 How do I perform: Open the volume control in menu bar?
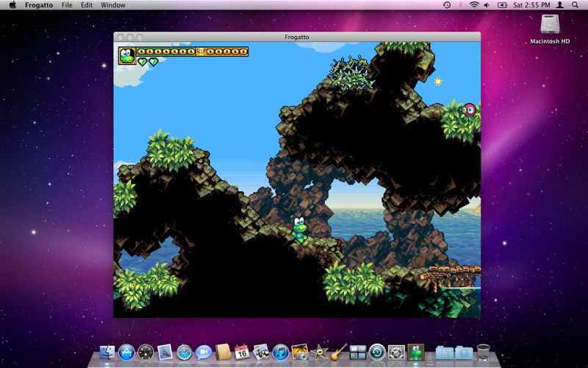(487, 5)
